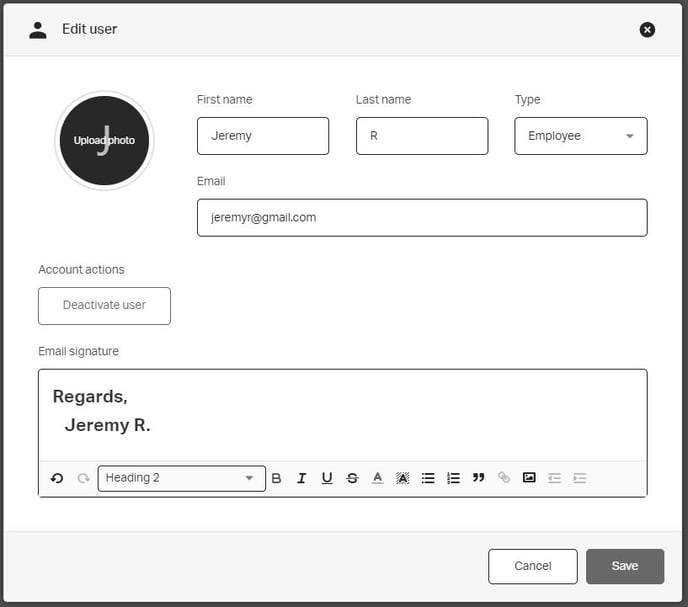The height and width of the screenshot is (607, 688).
Task: Close the Edit user dialog
Action: (647, 30)
